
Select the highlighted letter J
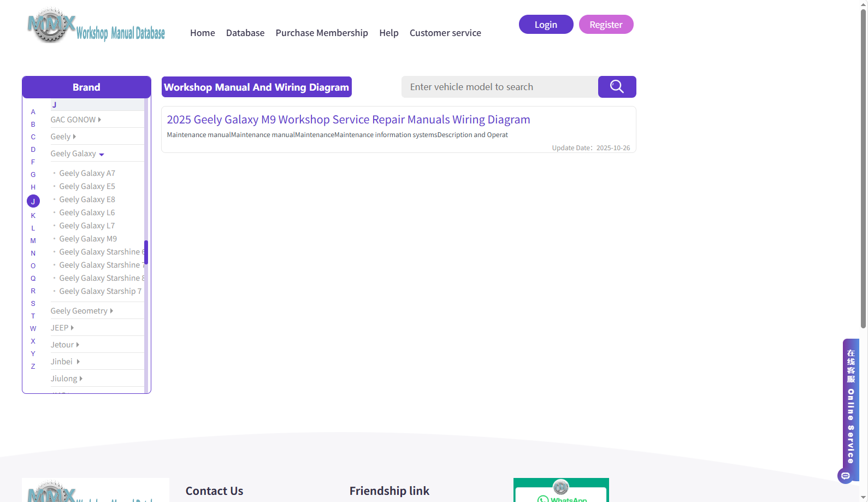[x=33, y=201]
